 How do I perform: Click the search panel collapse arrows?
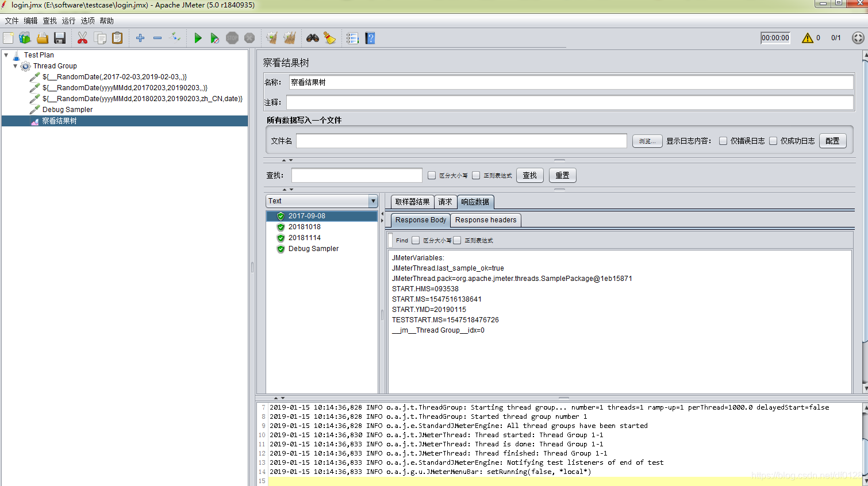287,189
